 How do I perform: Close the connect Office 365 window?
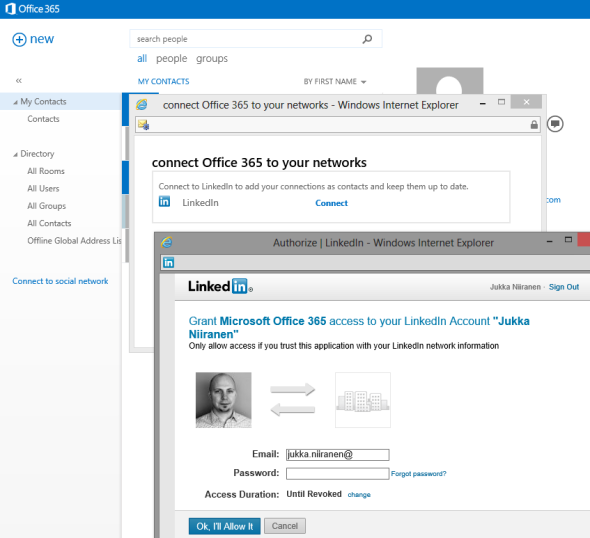pos(526,102)
